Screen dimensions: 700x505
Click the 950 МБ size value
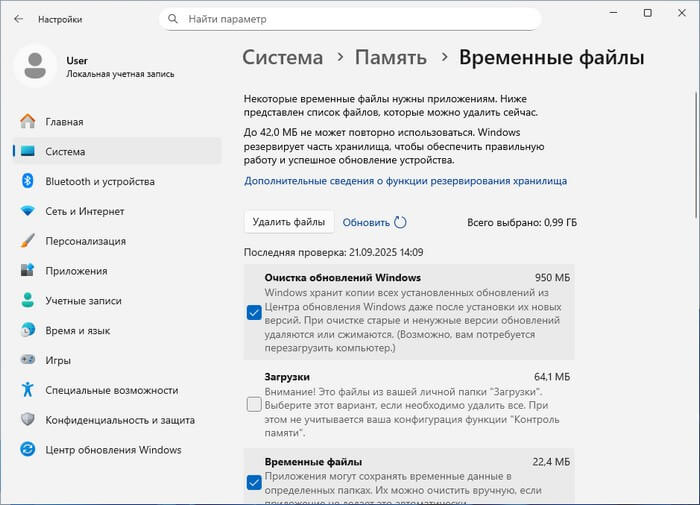click(552, 277)
